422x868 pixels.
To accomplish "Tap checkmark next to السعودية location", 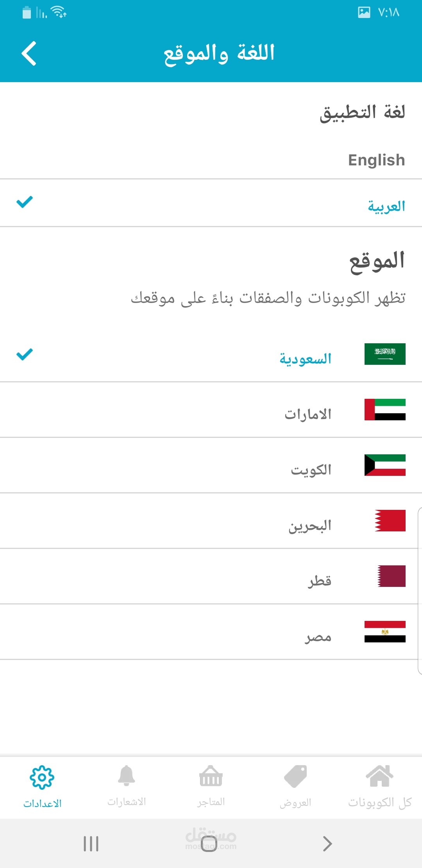I will tap(25, 354).
